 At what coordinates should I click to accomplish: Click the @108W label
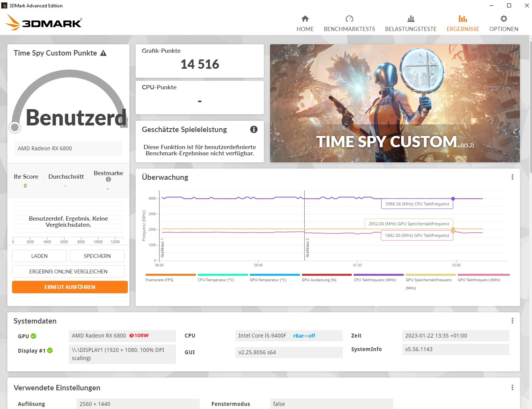139,336
